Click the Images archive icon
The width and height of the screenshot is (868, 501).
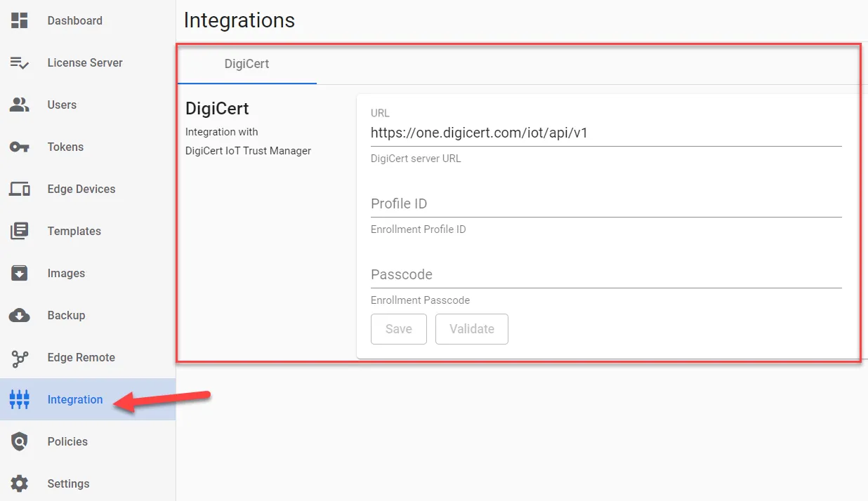[20, 273]
